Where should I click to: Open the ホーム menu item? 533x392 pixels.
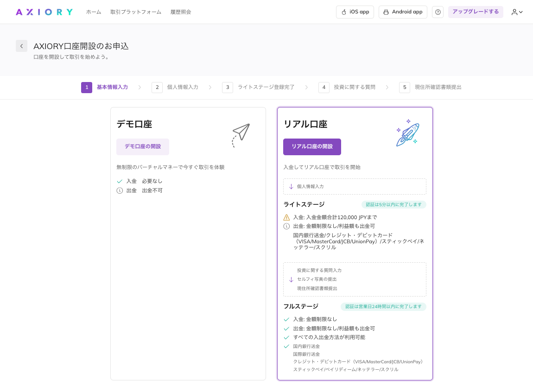coord(94,12)
